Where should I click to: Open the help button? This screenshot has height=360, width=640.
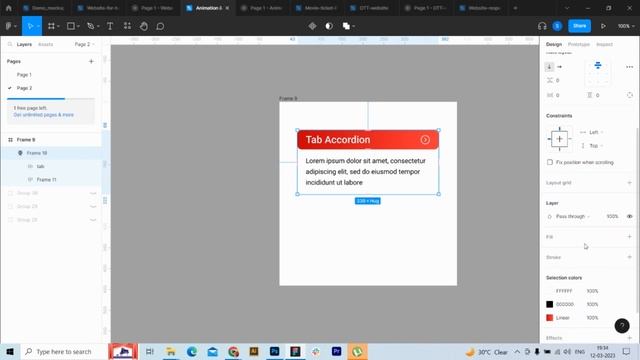(622, 326)
